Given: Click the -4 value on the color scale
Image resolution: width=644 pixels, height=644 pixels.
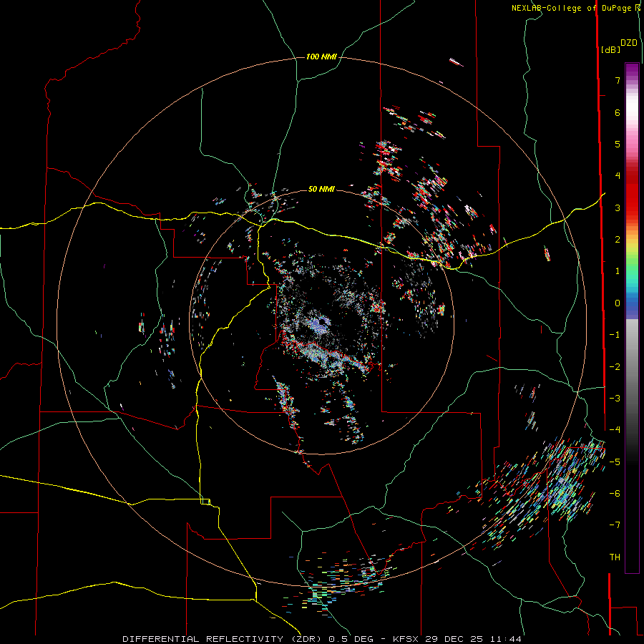Looking at the screenshot, I should point(615,430).
